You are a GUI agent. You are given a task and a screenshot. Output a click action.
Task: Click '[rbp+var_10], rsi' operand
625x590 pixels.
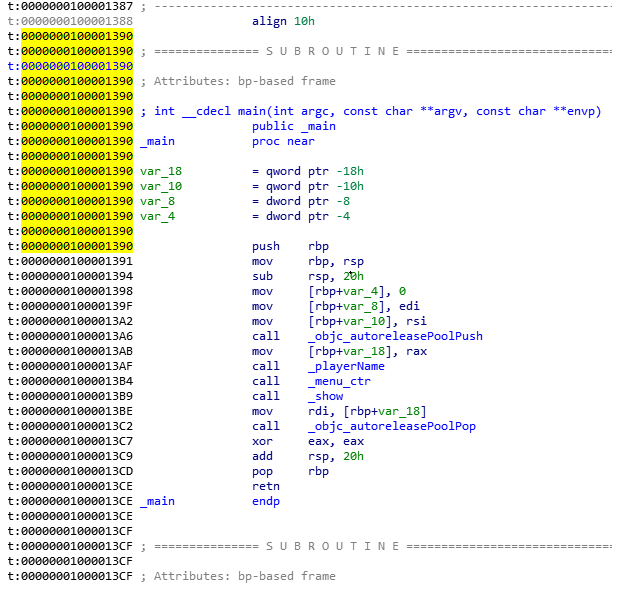pos(368,321)
